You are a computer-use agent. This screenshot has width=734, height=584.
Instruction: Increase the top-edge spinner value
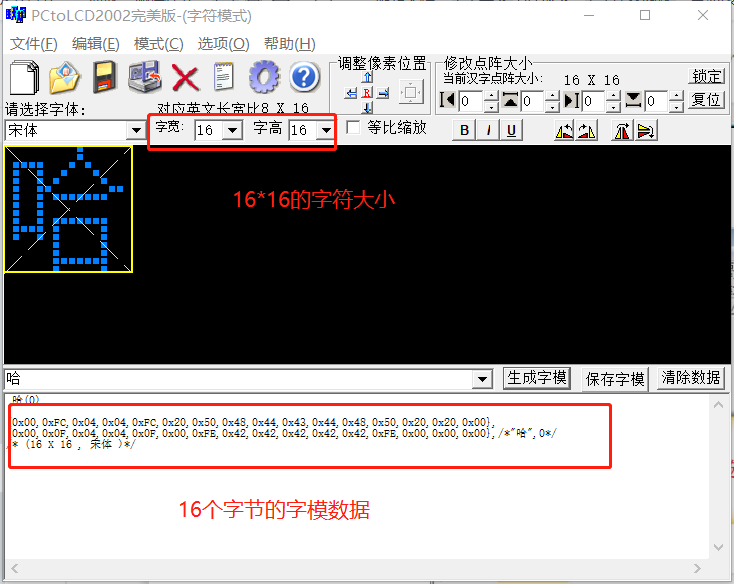[x=552, y=96]
